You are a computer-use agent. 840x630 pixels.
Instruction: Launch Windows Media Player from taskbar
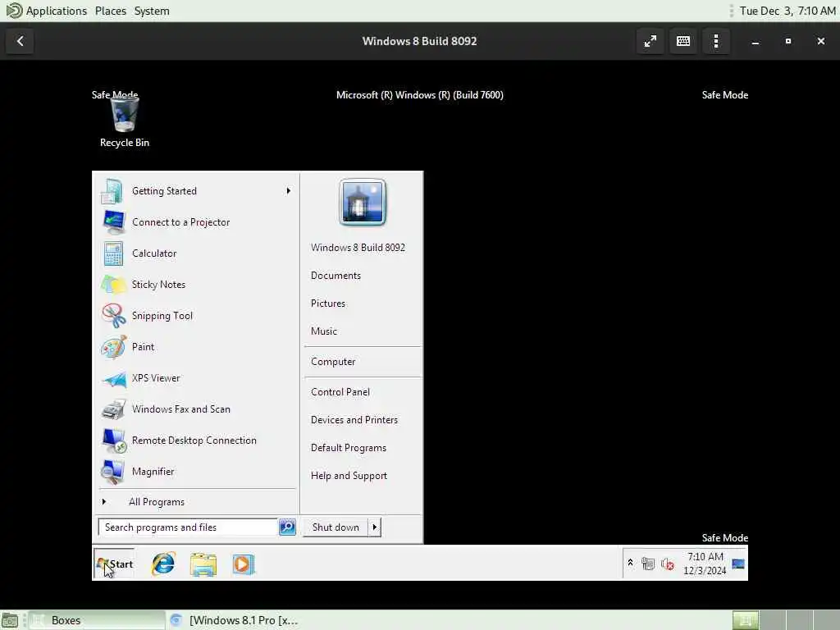point(243,564)
